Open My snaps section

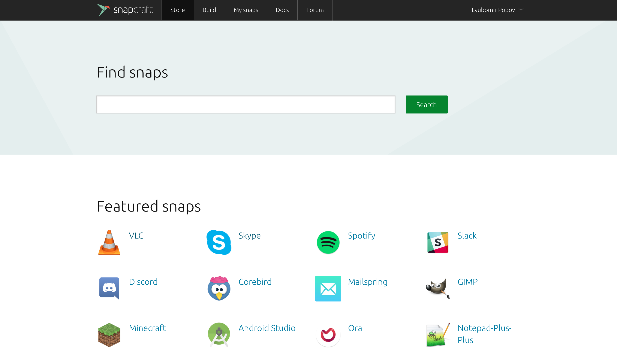(246, 10)
